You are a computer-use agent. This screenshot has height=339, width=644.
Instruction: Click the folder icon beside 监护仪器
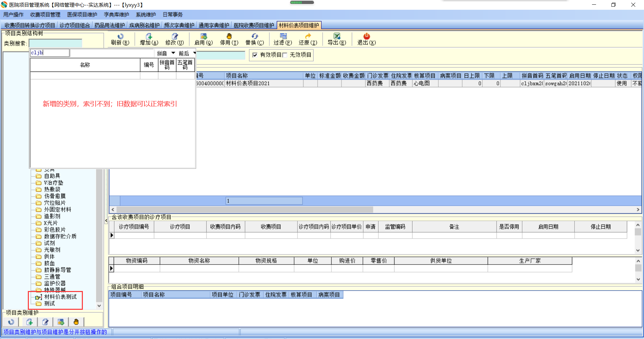pyautogui.click(x=39, y=283)
